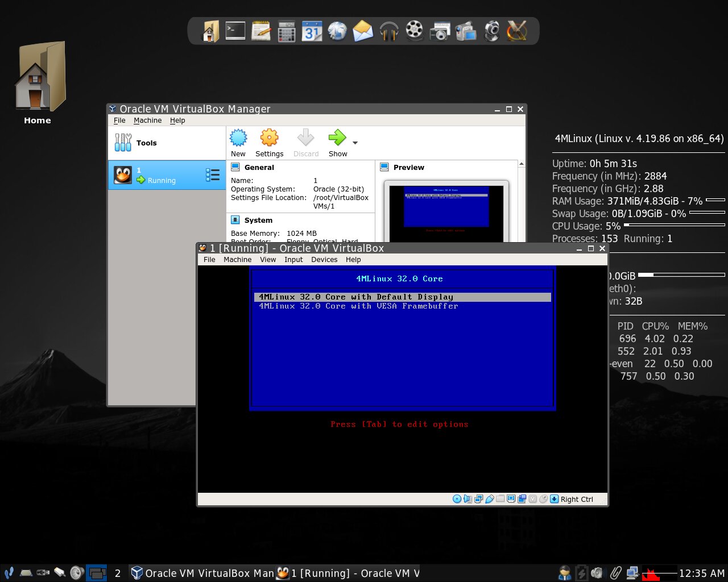728x582 pixels.
Task: Click the shared folders status icon
Action: click(500, 499)
